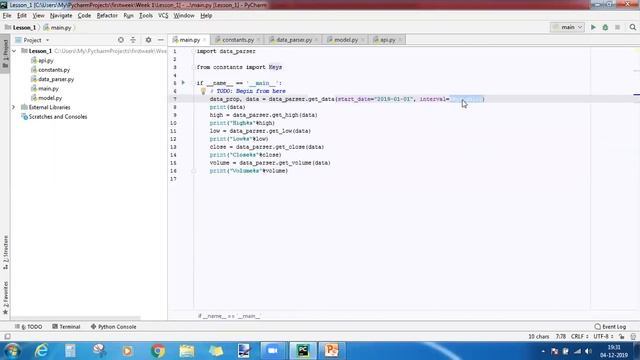This screenshot has height=360, width=640.
Task: Select api.py in the project tree
Action: (x=42, y=60)
